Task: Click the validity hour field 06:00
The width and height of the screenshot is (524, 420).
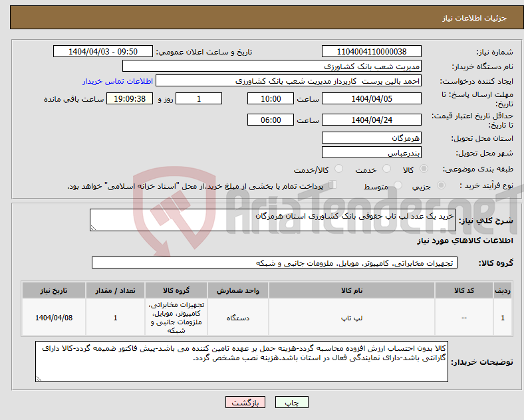Action: click(271, 120)
